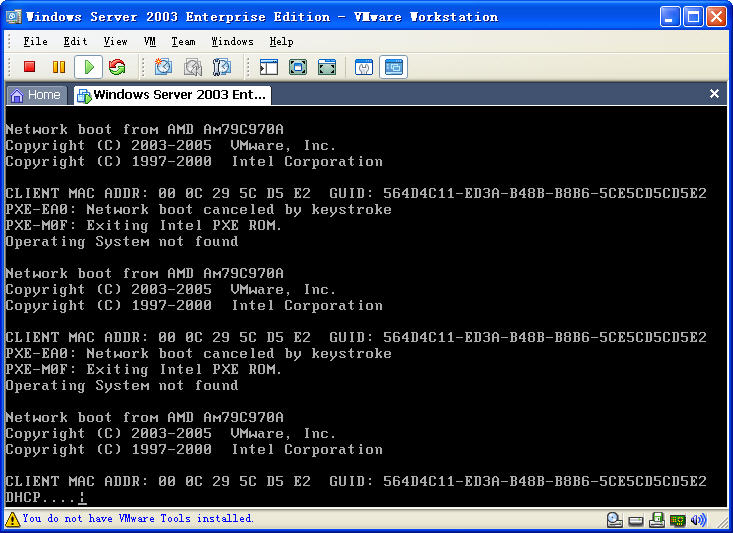Close the VMware Workstation window
Viewport: 733px width, 533px height.
coord(716,17)
